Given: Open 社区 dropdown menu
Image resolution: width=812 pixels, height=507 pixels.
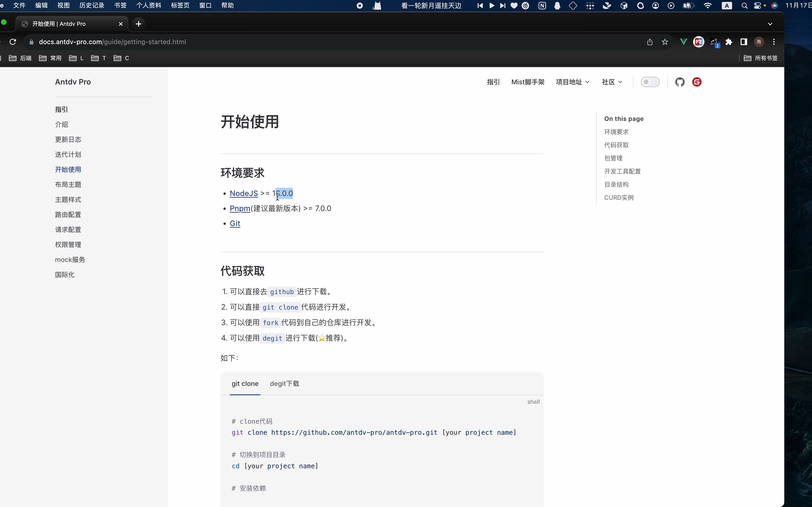Looking at the screenshot, I should click(612, 82).
